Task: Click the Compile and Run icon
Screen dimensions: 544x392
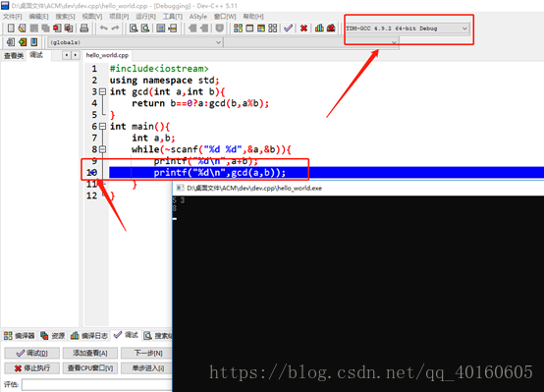Action: tap(261, 28)
